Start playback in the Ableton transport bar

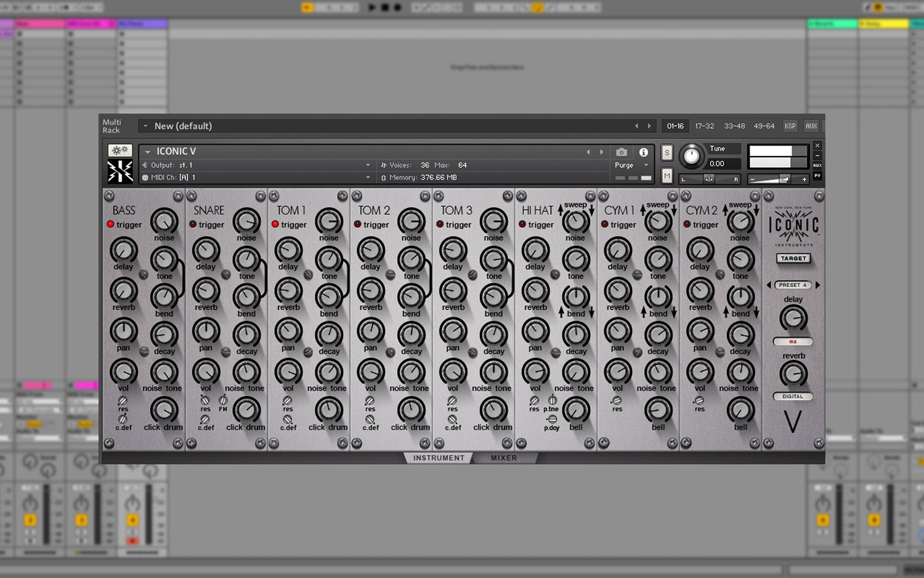coord(371,7)
